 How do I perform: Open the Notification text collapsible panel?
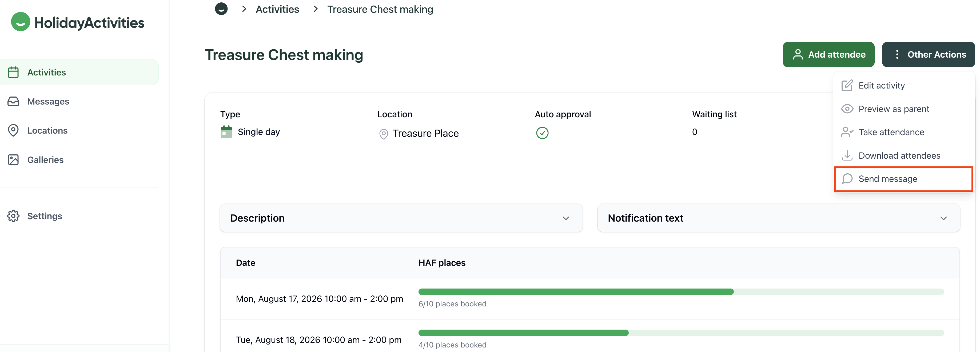coord(778,218)
